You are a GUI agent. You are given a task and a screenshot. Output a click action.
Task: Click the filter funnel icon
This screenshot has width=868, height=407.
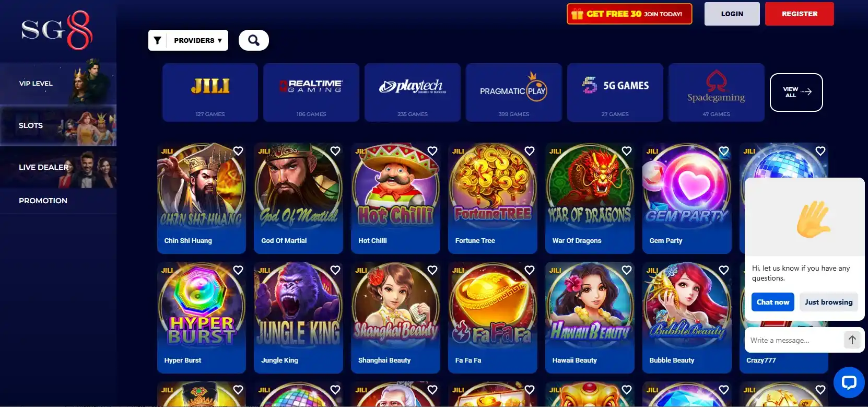(x=157, y=40)
